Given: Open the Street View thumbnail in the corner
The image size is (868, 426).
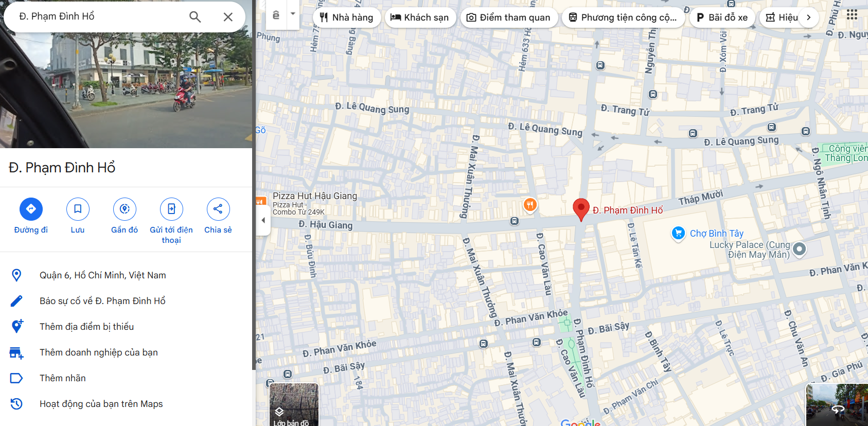Looking at the screenshot, I should coord(837,404).
